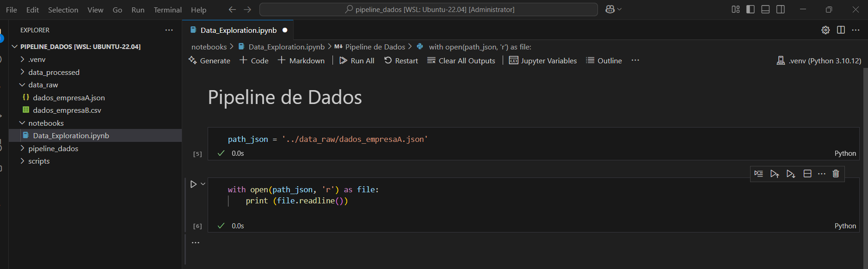Collapse the notebooks folder
Screen dimensions: 868x269
[x=95, y=123]
